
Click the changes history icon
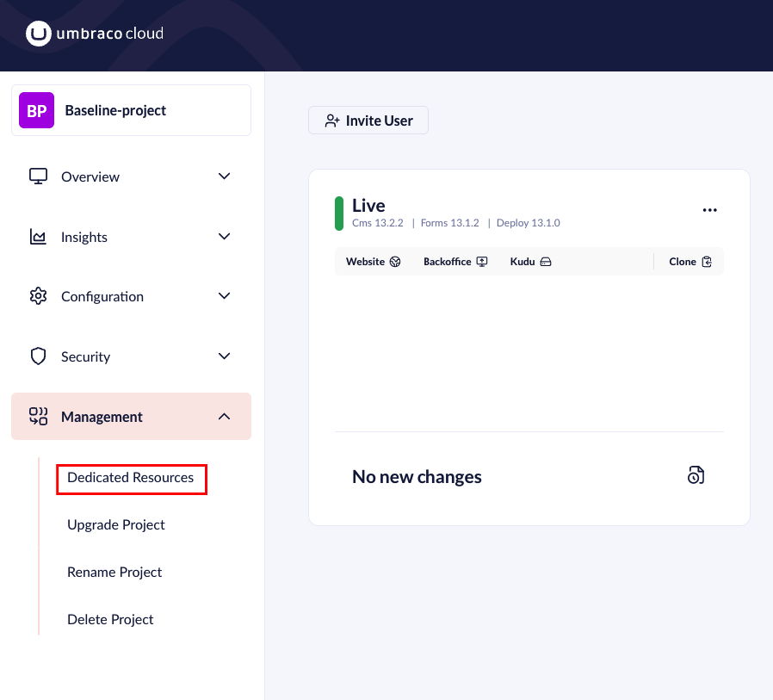coord(696,475)
